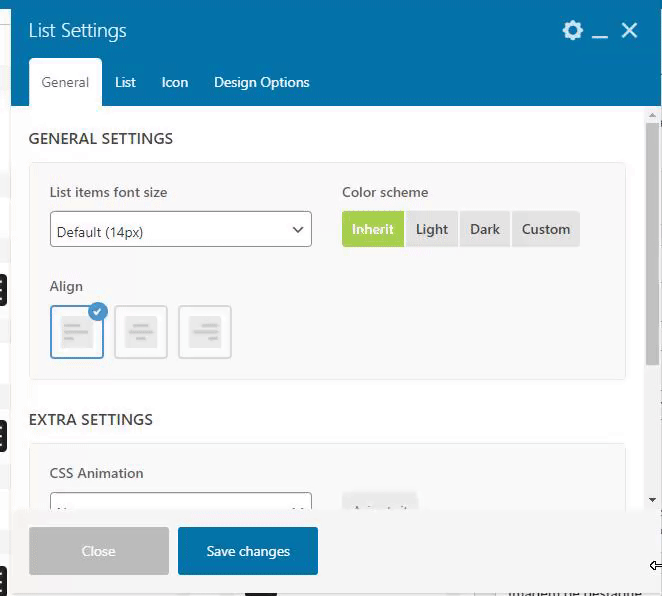
Task: Switch to the List tab
Action: click(125, 82)
